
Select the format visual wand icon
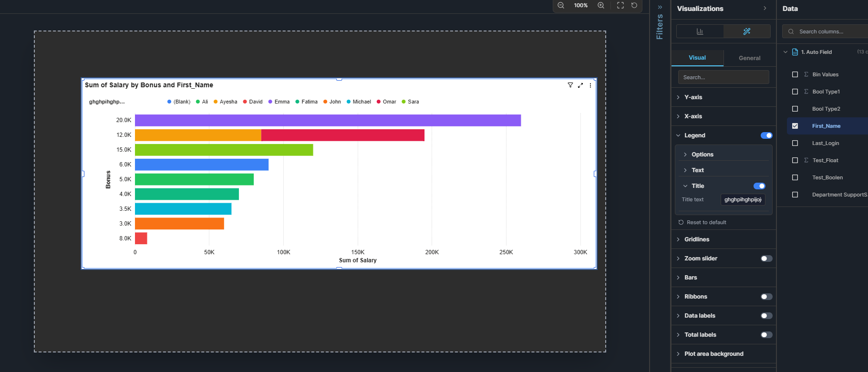click(x=747, y=31)
